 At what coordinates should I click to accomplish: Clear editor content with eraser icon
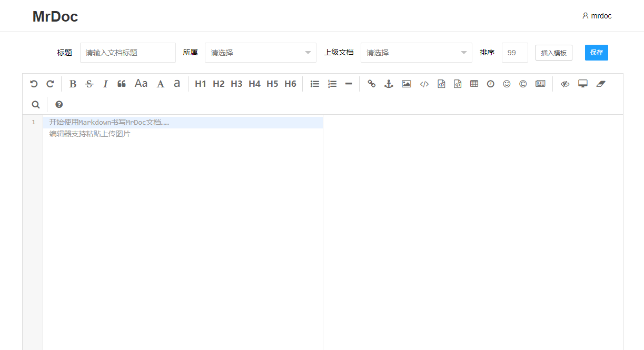point(601,84)
